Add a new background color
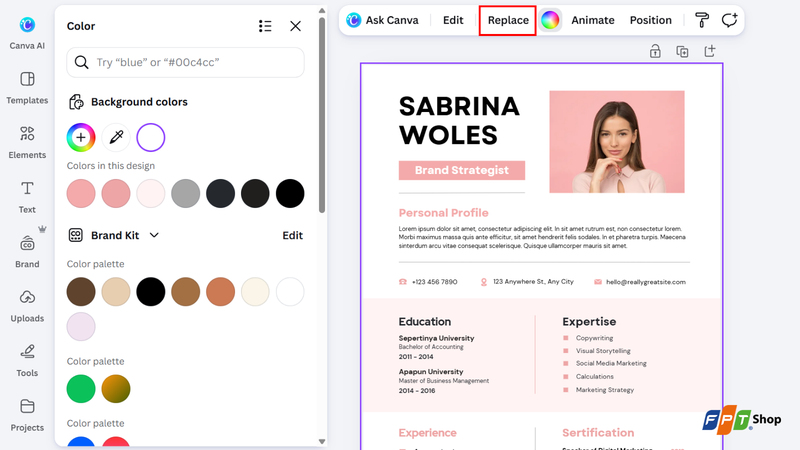 pyautogui.click(x=81, y=137)
